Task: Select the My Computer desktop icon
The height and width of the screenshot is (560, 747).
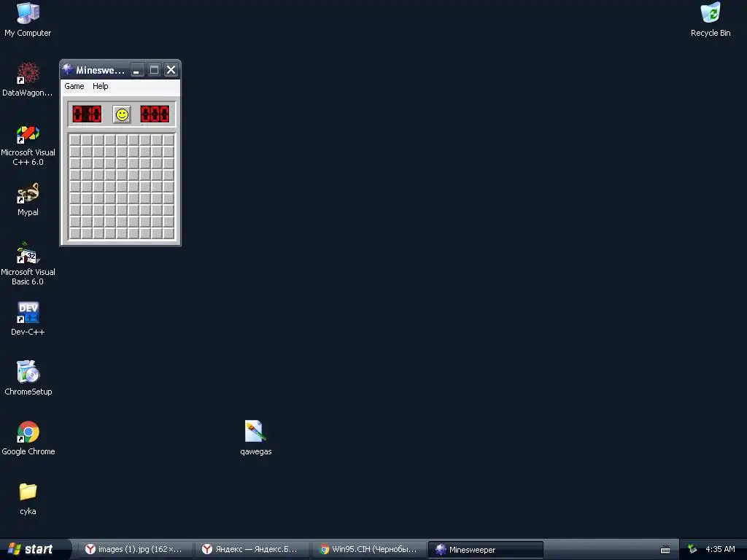Action: click(x=28, y=20)
